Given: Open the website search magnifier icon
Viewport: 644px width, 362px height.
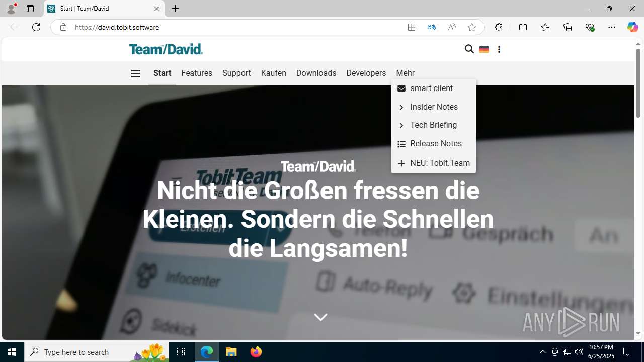Looking at the screenshot, I should [x=469, y=49].
